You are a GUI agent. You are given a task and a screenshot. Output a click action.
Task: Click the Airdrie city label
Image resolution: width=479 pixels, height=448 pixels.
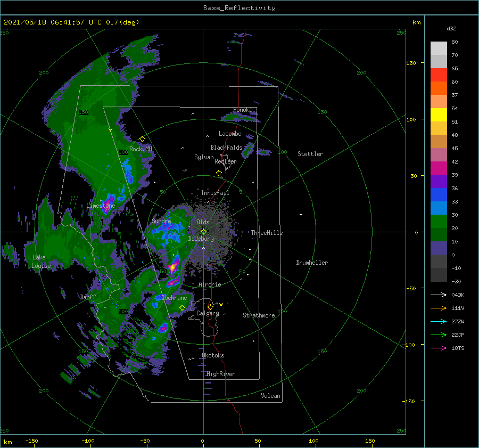(210, 284)
